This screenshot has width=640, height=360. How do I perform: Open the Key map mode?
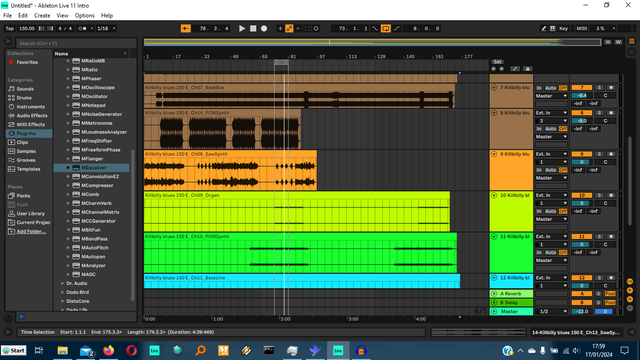click(564, 29)
